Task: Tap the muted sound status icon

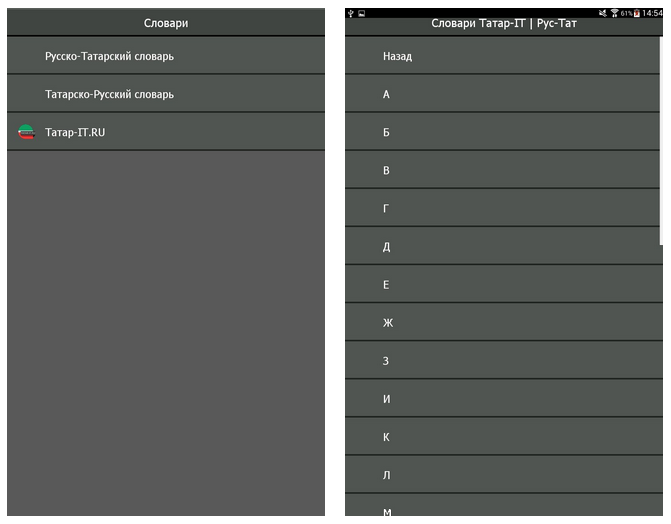Action: pyautogui.click(x=603, y=13)
